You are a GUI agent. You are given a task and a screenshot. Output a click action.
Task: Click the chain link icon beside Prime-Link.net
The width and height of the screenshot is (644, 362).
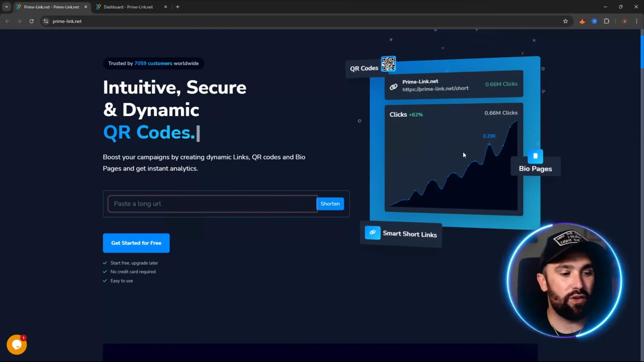[393, 87]
